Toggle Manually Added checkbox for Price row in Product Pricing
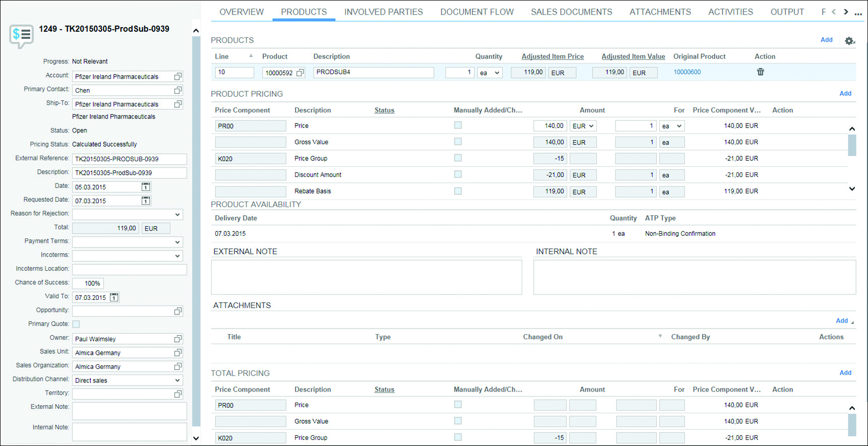The width and height of the screenshot is (868, 446). [458, 125]
